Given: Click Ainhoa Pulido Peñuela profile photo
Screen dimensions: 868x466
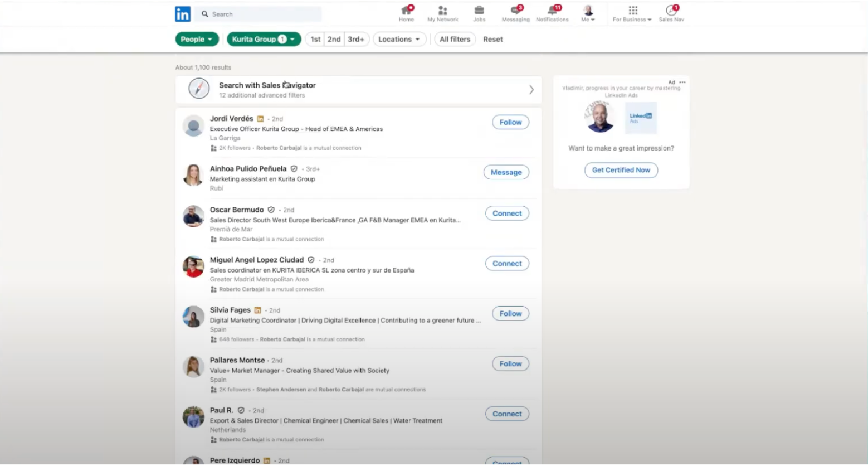Looking at the screenshot, I should [193, 175].
